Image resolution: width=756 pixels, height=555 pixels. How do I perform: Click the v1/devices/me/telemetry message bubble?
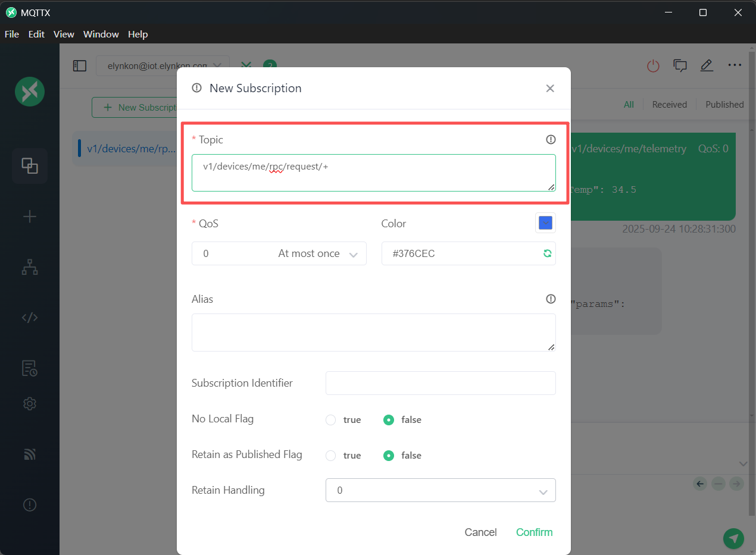[x=653, y=176]
